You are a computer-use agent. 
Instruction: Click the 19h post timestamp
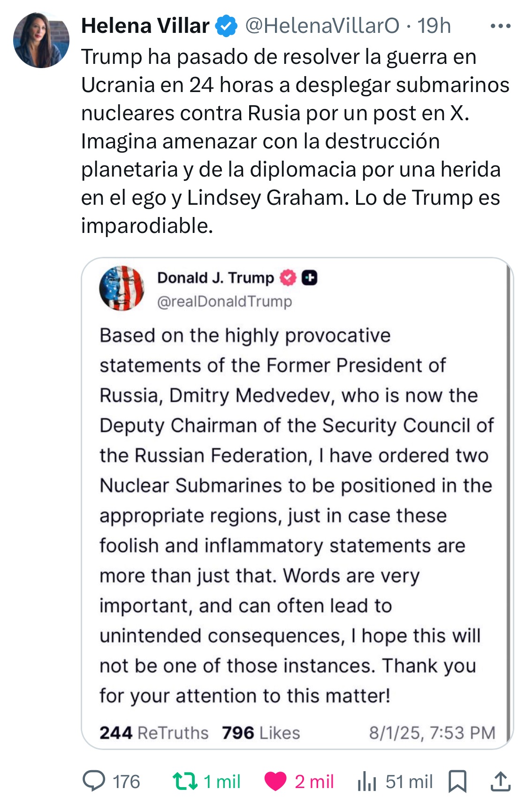coord(434,26)
